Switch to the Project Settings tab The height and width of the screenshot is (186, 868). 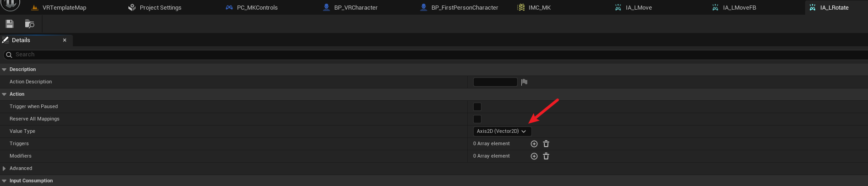pyautogui.click(x=160, y=7)
